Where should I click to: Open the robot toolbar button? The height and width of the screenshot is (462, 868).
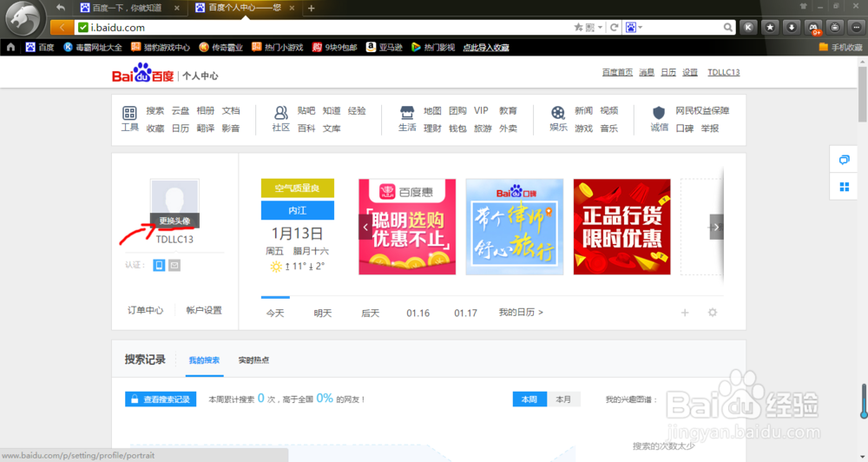835,27
